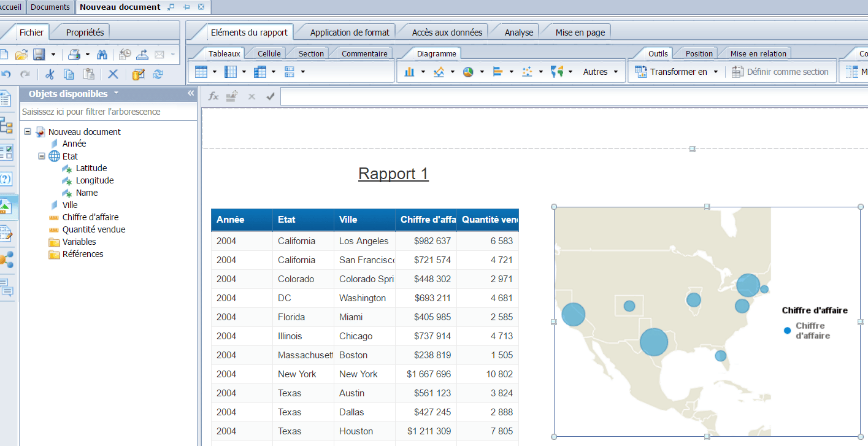868x446 pixels.
Task: Select the Chiffre d'affaire measure object
Action: [x=90, y=217]
